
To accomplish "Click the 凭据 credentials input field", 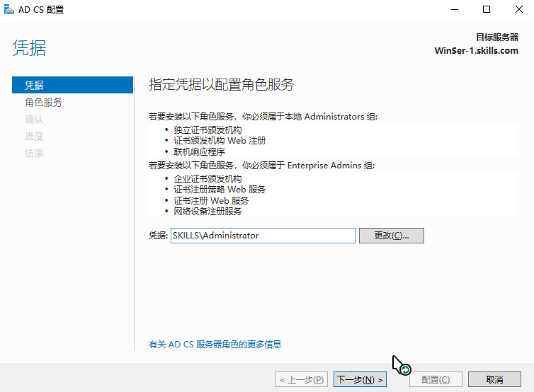I will point(263,236).
